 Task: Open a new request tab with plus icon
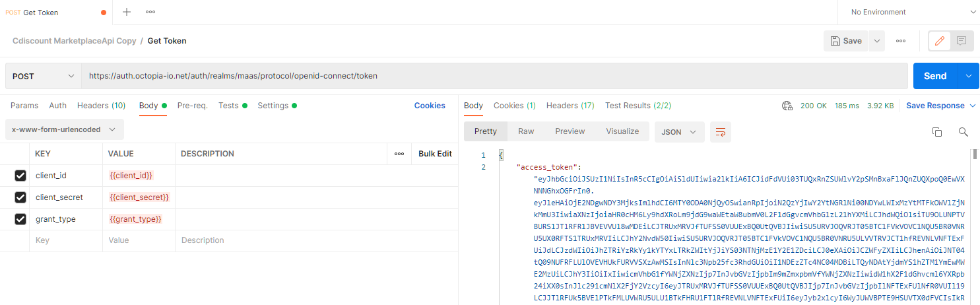tap(127, 12)
